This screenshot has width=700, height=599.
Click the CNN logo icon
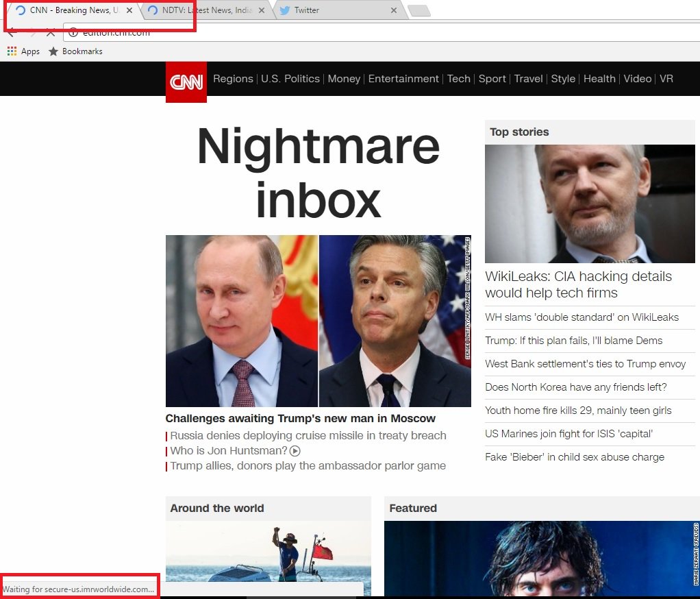coord(186,82)
